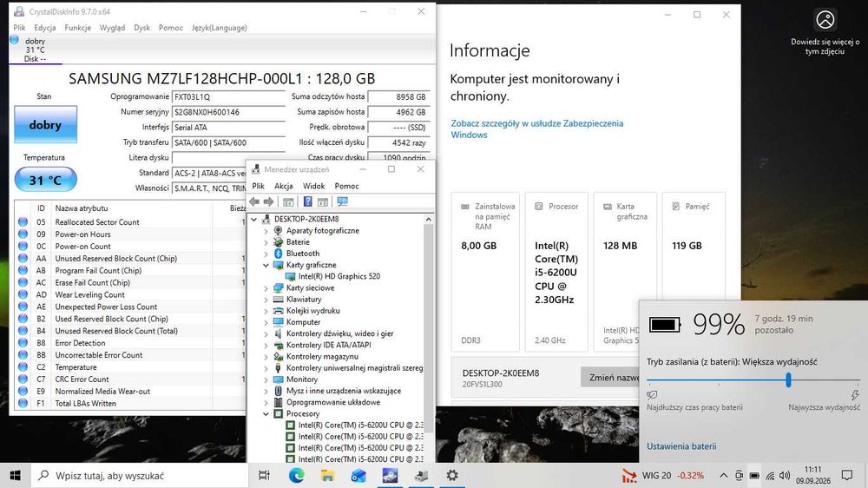Image resolution: width=868 pixels, height=488 pixels.
Task: Open Funkcje menu in CrystalDiskInfo
Action: click(77, 27)
